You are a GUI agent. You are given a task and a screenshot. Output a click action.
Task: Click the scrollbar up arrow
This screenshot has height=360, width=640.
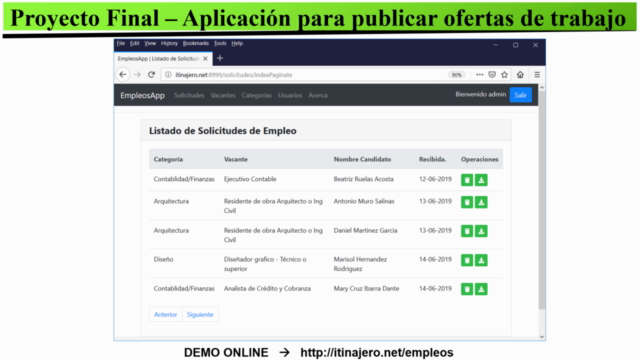542,87
